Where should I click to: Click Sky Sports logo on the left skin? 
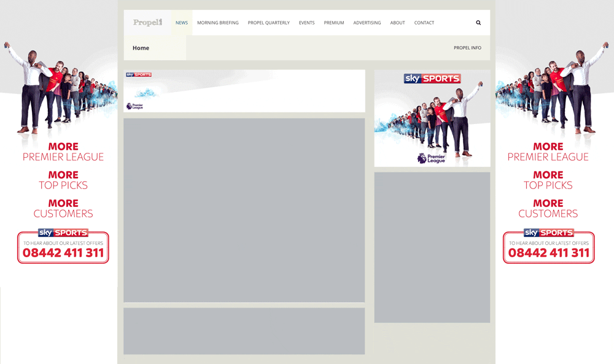63,233
